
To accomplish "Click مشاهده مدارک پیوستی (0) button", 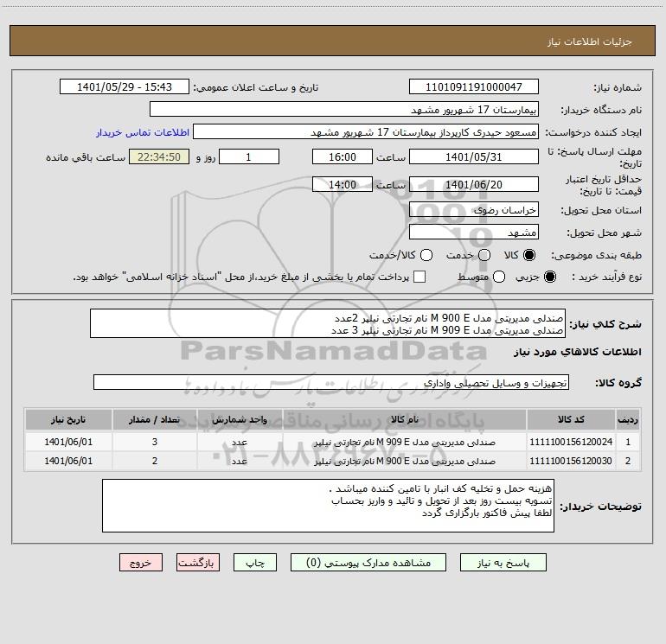I will click(x=368, y=563).
